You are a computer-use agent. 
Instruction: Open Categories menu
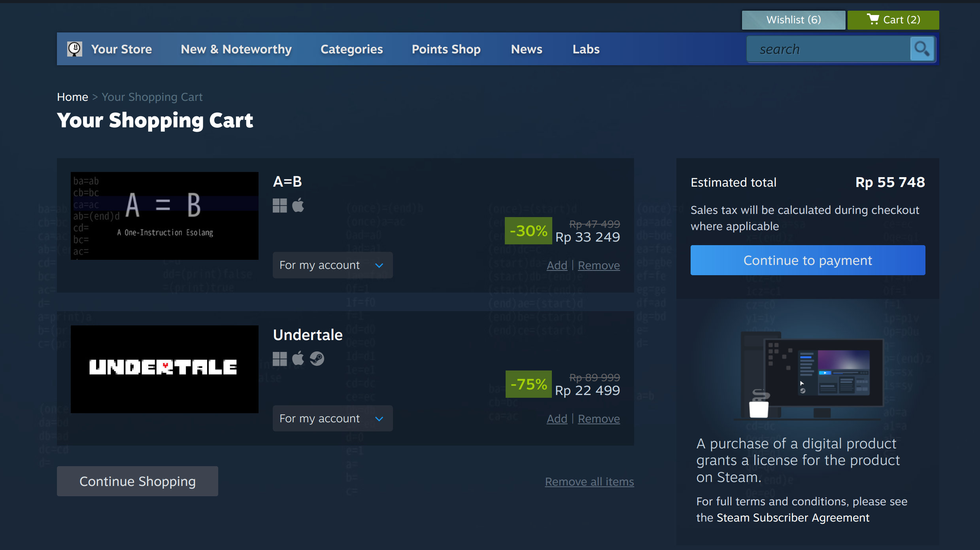pyautogui.click(x=351, y=49)
